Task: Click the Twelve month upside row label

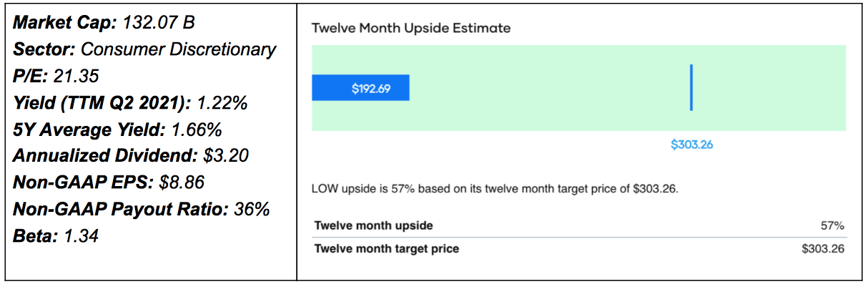Action: (x=373, y=225)
